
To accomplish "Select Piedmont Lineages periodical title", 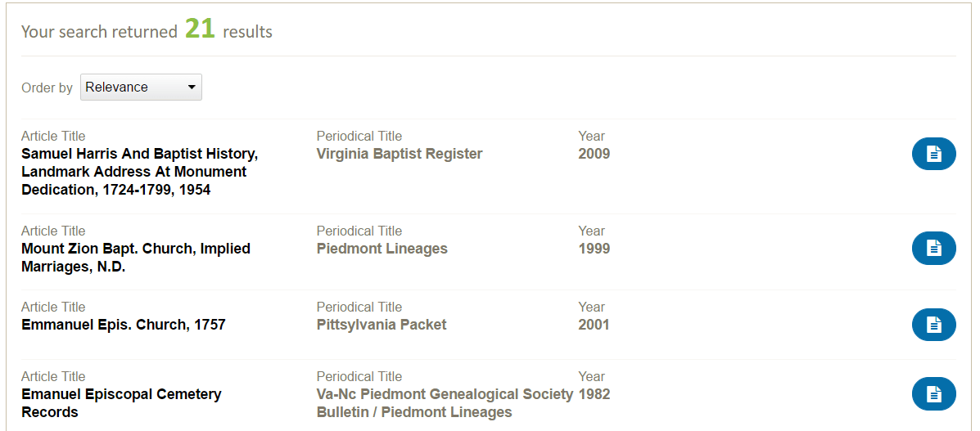I will (x=382, y=249).
